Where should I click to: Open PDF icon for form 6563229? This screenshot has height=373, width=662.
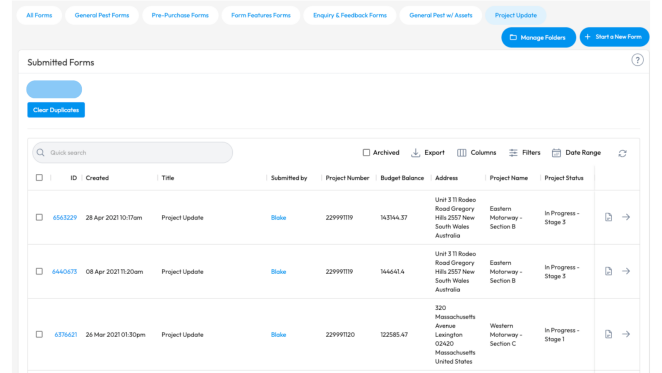(608, 217)
